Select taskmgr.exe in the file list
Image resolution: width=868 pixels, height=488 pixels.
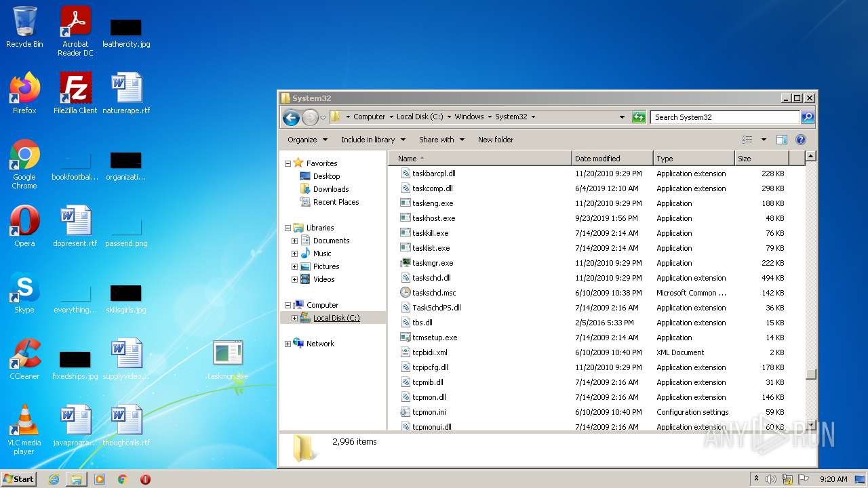pyautogui.click(x=433, y=263)
